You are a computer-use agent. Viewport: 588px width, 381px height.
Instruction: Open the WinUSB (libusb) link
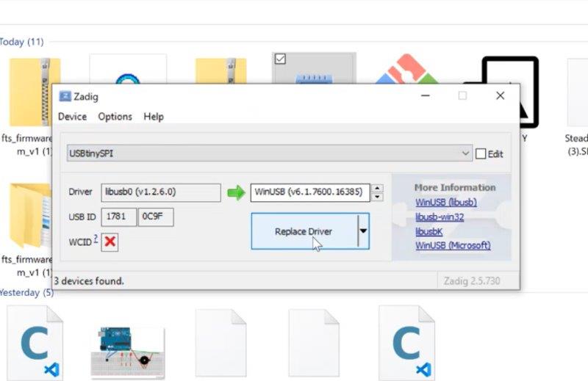click(x=446, y=203)
